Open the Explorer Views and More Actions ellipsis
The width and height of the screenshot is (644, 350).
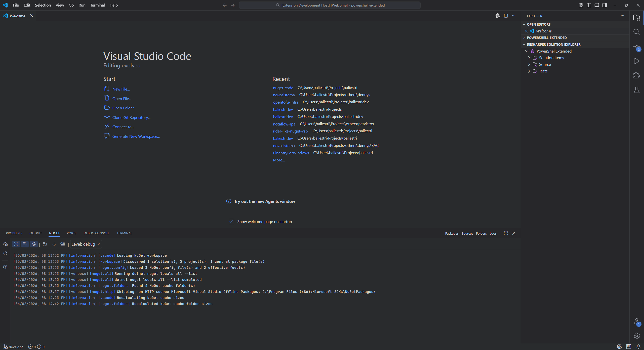[x=622, y=16]
